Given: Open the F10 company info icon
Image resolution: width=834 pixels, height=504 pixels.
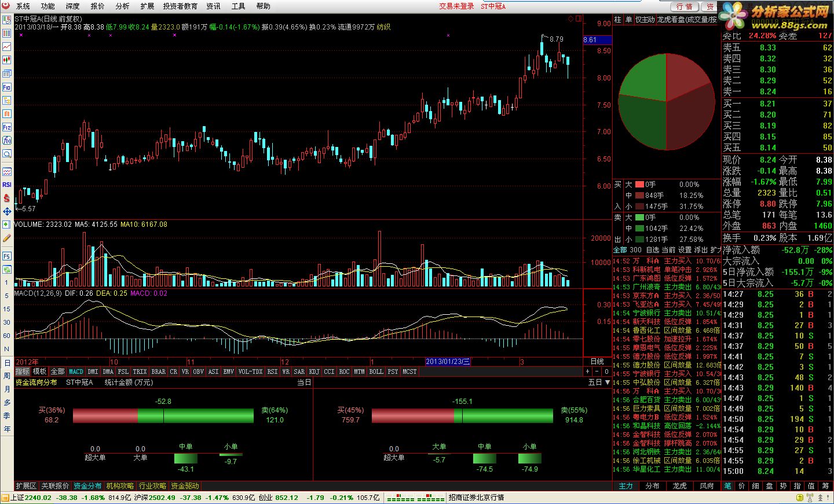Looking at the screenshot, I should click(x=7, y=87).
